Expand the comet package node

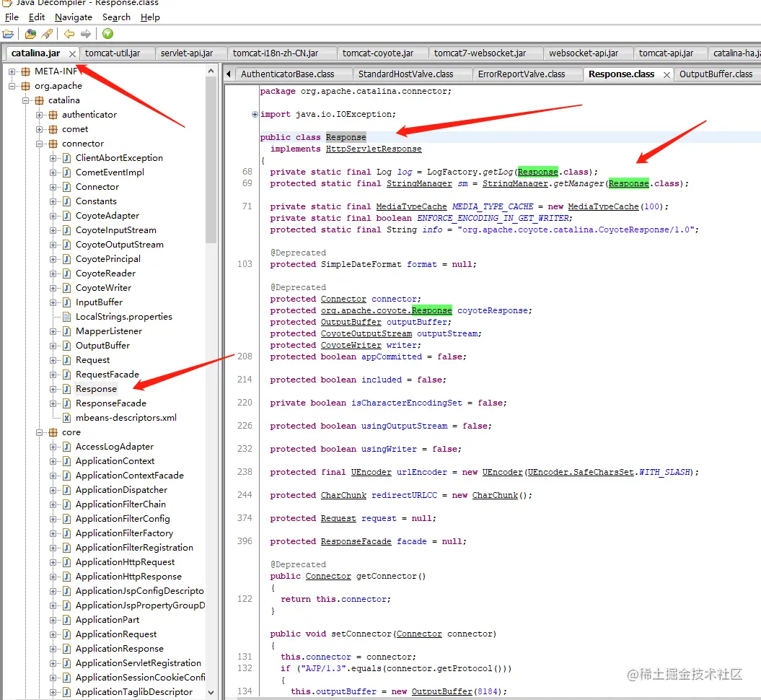pos(39,129)
